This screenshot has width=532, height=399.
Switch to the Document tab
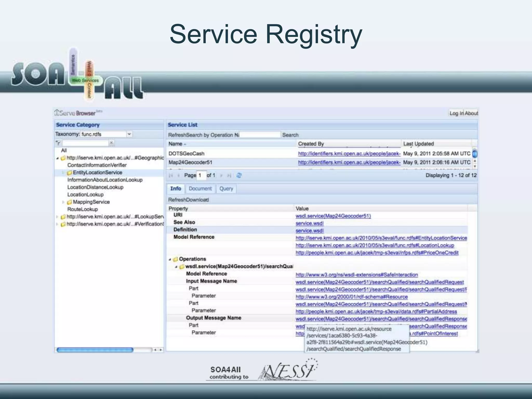click(x=200, y=189)
